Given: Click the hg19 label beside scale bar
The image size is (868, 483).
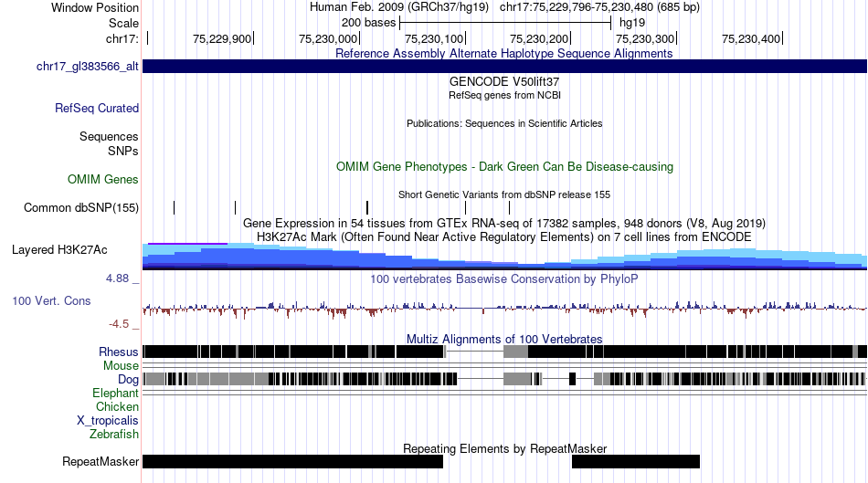Looking at the screenshot, I should pos(632,23).
